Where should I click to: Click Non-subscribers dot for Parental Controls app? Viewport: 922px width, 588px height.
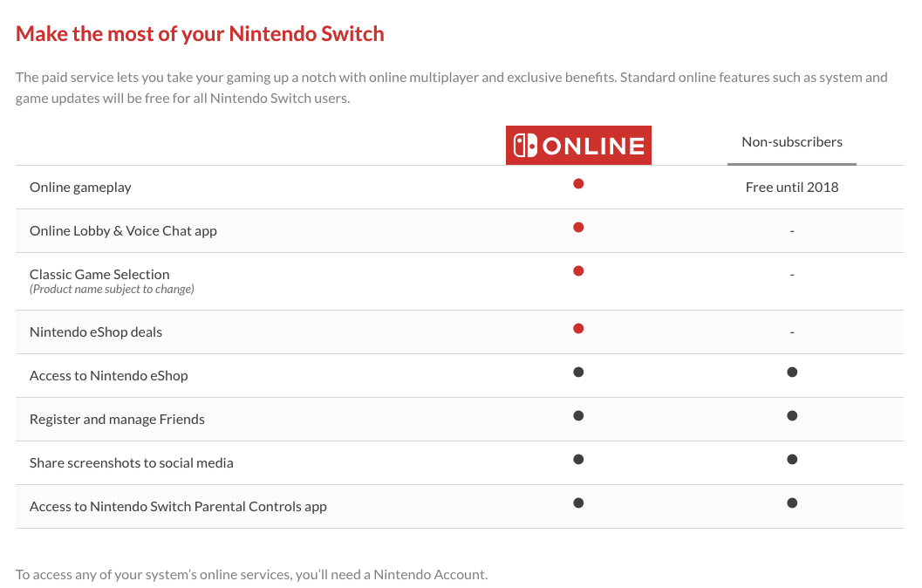792,503
